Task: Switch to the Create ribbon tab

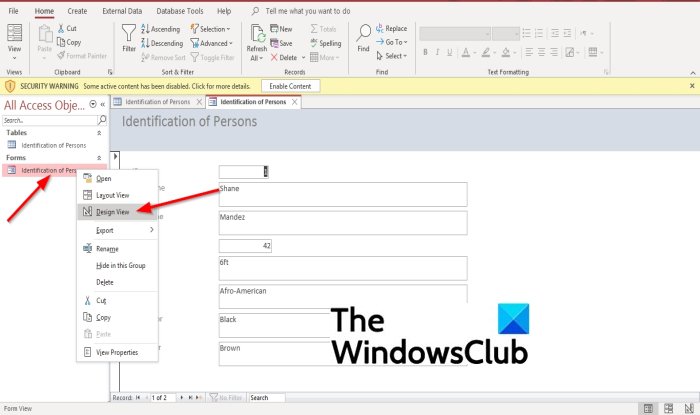Action: pyautogui.click(x=77, y=11)
